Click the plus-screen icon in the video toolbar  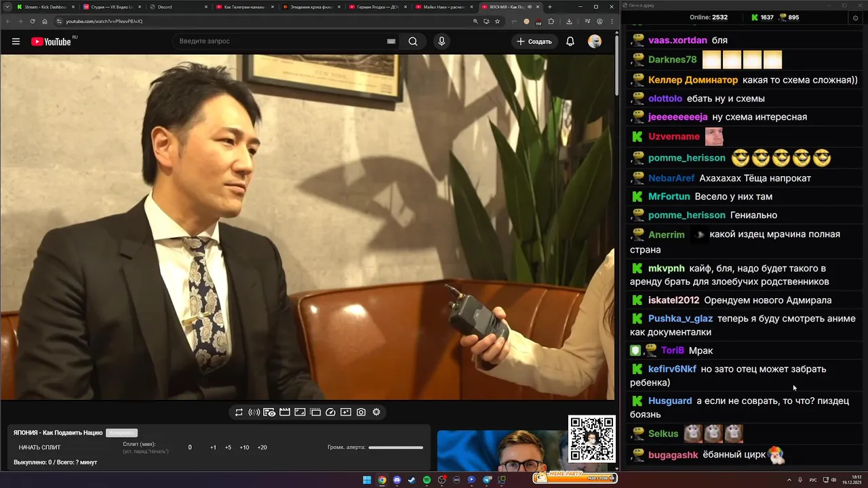[346, 412]
